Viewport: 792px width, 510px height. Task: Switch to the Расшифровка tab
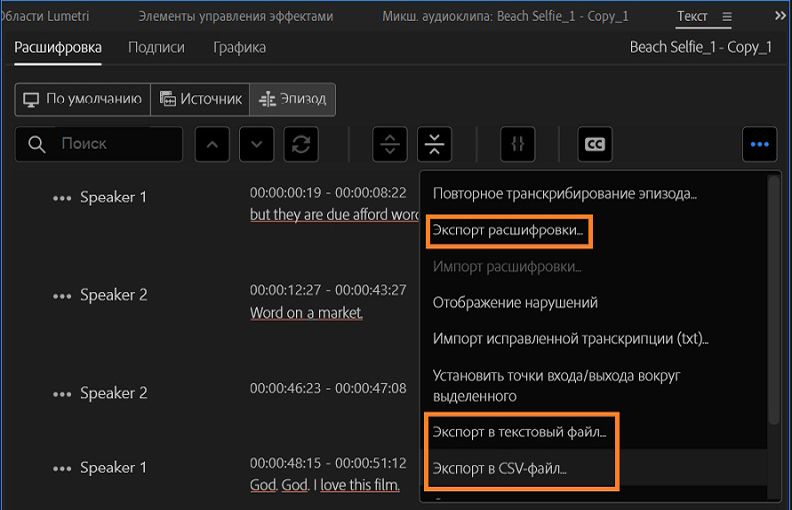(x=58, y=47)
